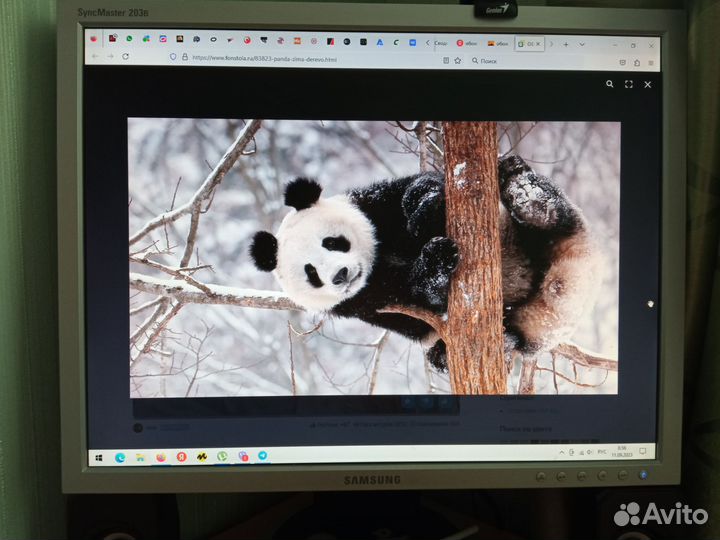
Task: Zoom the panda image with the magnifier icon
Action: tap(610, 85)
